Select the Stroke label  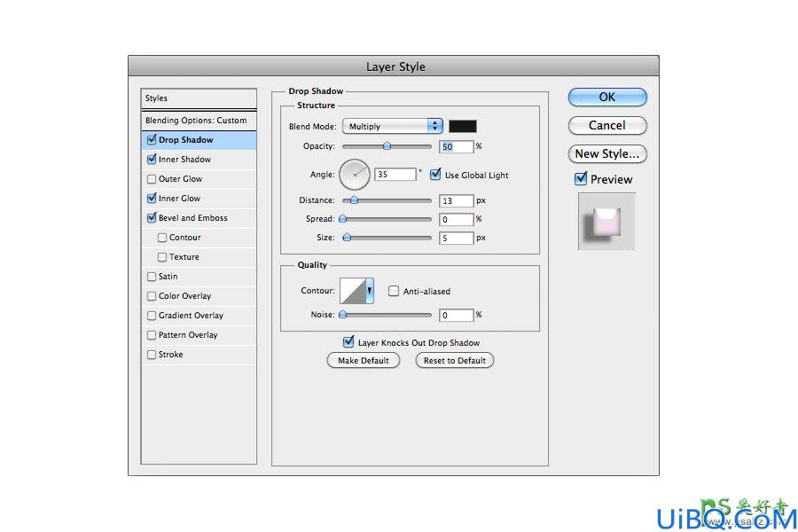(170, 355)
